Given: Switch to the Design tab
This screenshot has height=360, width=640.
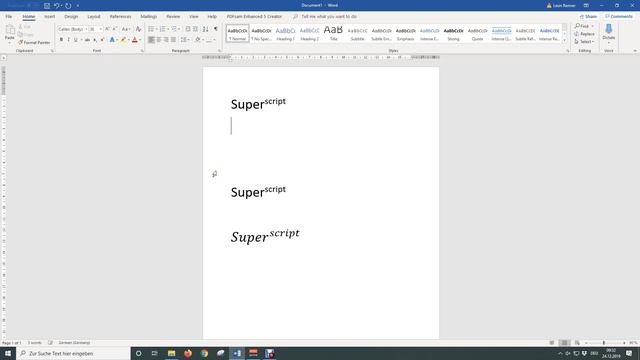Looking at the screenshot, I should tap(71, 17).
